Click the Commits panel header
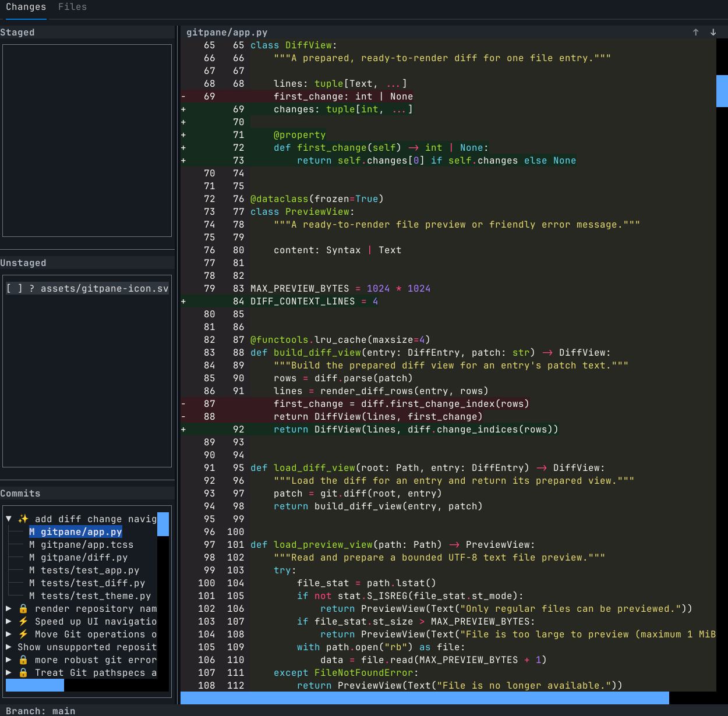This screenshot has width=728, height=716. coord(87,494)
